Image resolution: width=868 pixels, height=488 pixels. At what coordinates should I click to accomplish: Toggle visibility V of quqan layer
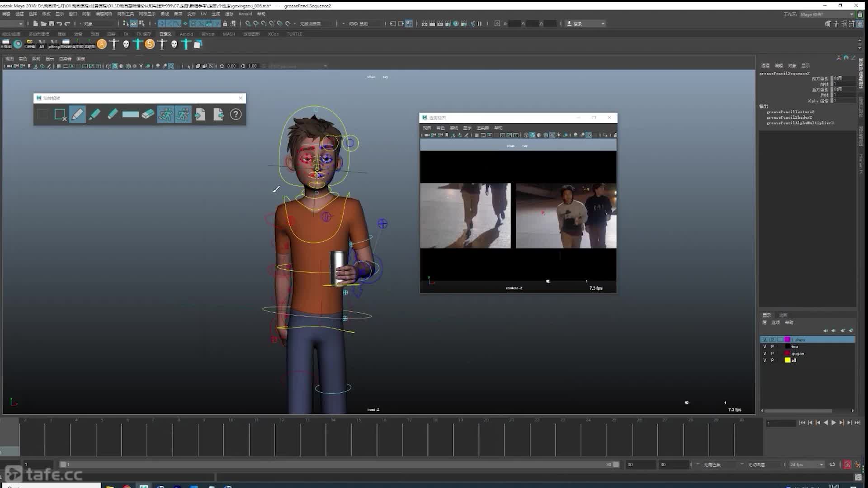click(764, 353)
